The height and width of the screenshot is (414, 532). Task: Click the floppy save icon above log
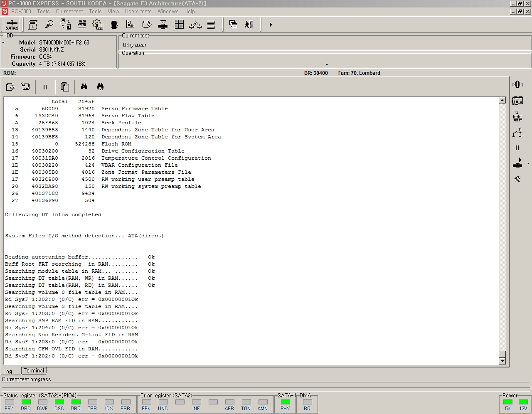click(26, 86)
